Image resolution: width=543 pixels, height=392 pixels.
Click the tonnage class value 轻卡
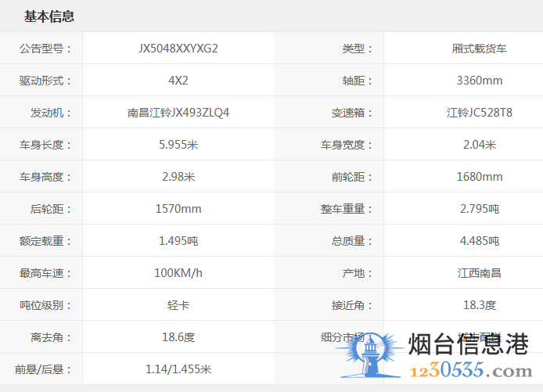[178, 305]
